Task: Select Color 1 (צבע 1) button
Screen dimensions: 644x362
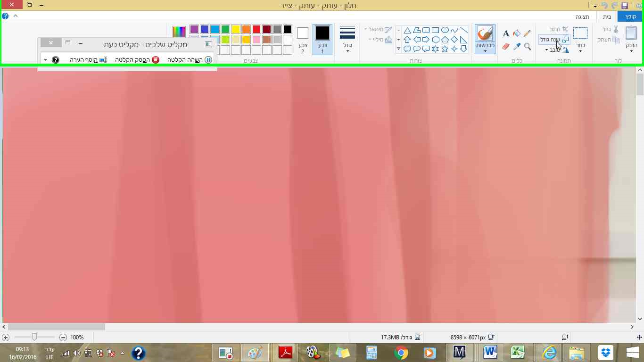Action: (x=322, y=40)
